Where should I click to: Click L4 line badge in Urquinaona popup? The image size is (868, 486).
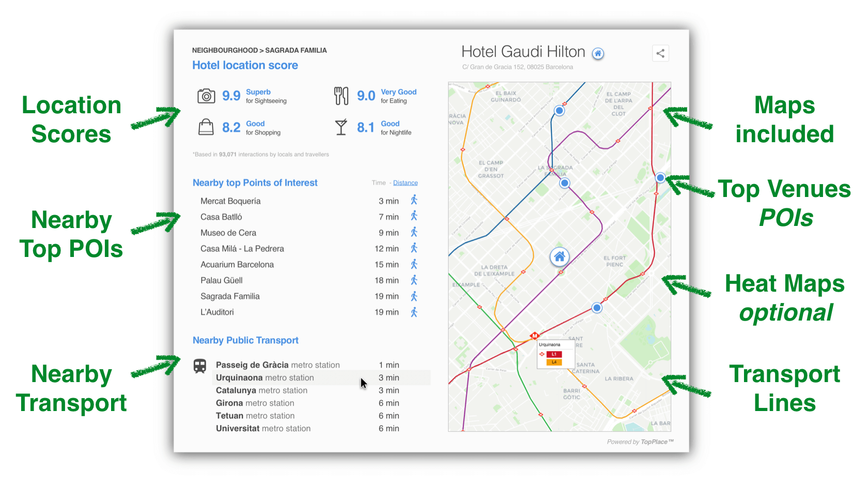tap(554, 362)
